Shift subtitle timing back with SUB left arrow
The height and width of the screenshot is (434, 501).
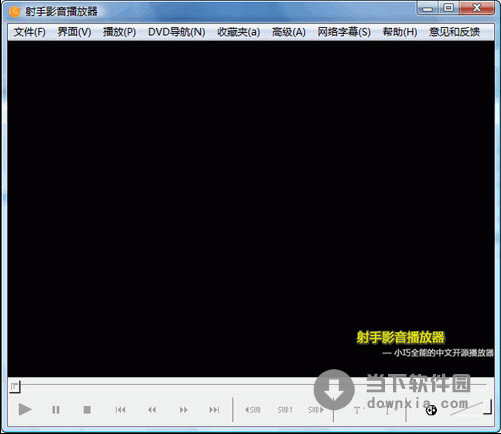pos(253,410)
